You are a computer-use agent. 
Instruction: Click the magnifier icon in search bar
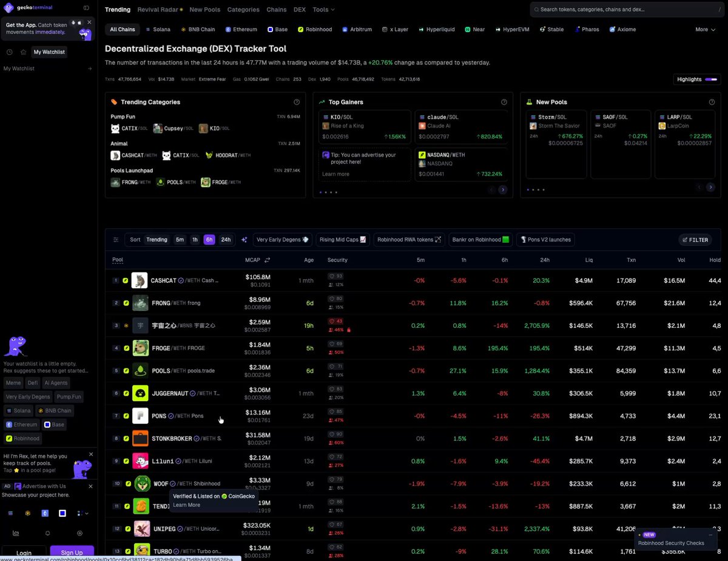(536, 10)
